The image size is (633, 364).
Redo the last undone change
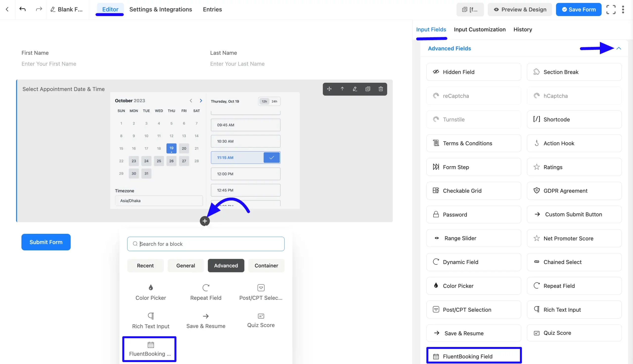(39, 9)
